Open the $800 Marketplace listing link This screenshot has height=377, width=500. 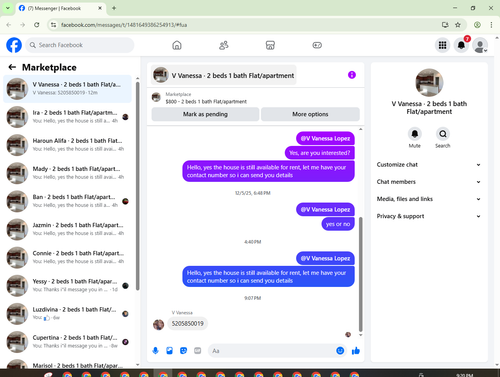click(206, 102)
